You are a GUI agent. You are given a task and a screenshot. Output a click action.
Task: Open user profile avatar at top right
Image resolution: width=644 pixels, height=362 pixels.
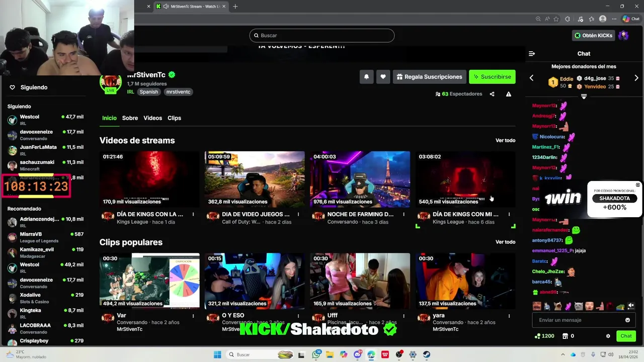coord(623,35)
